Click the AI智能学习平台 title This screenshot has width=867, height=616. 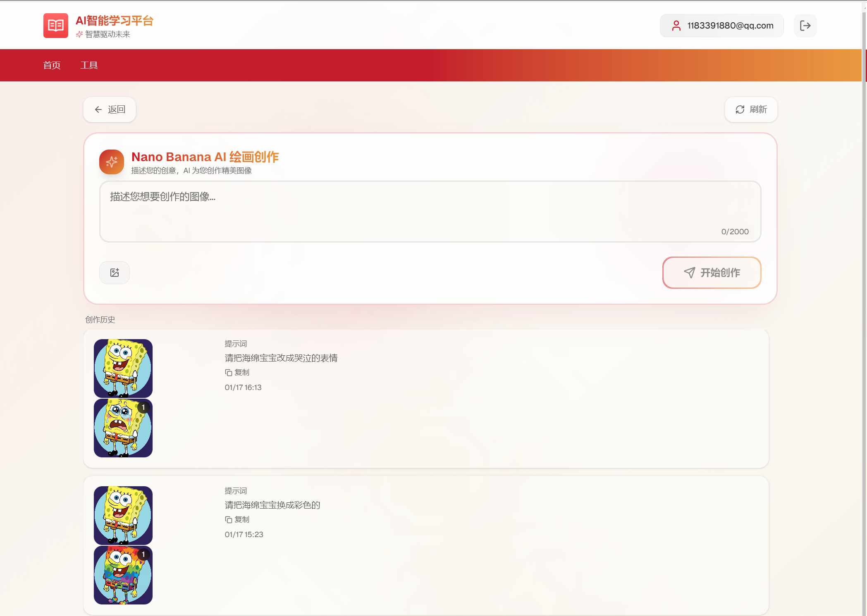pyautogui.click(x=115, y=21)
